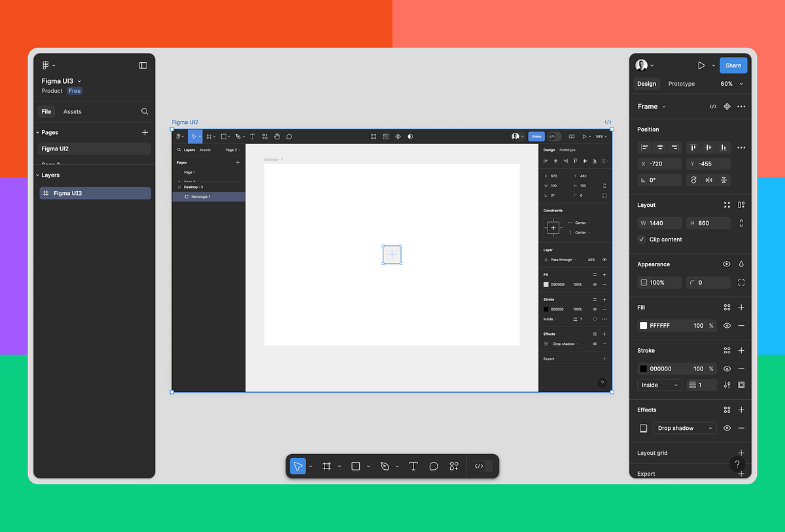Click the Layers tab inside the Figma UI2 frame
The image size is (785, 532).
[190, 150]
